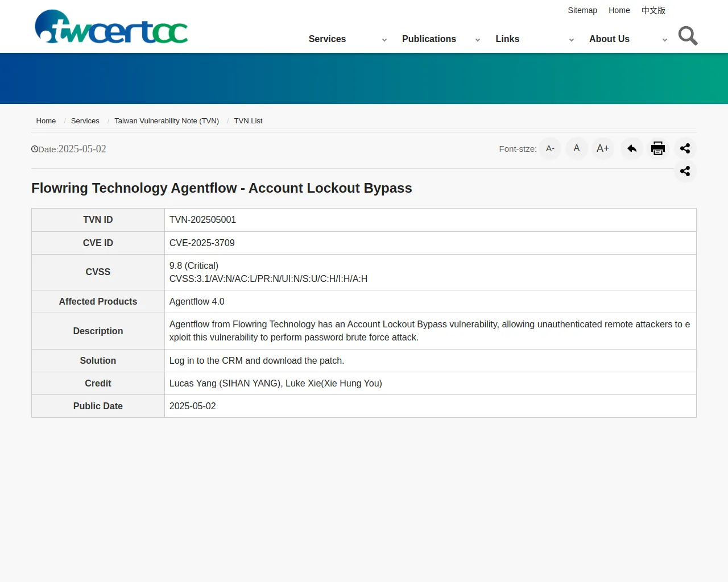Click Services in breadcrumb
The width and height of the screenshot is (728, 582).
85,120
